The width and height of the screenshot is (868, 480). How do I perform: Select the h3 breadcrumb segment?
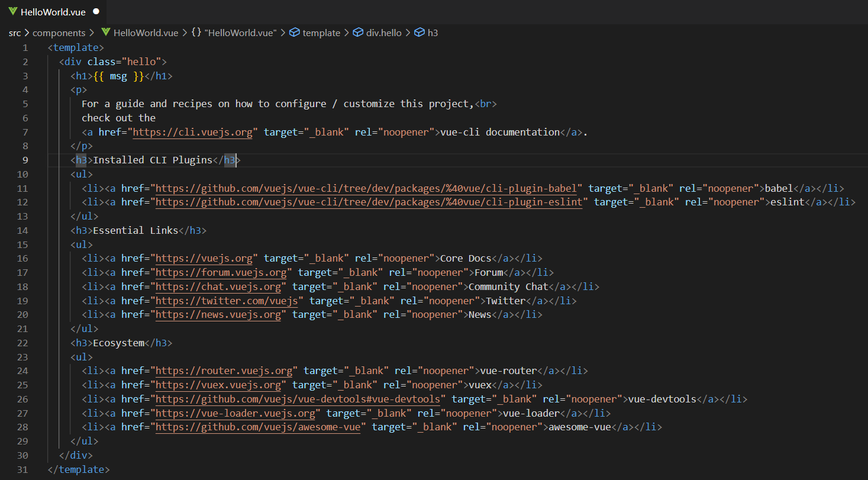(x=433, y=33)
